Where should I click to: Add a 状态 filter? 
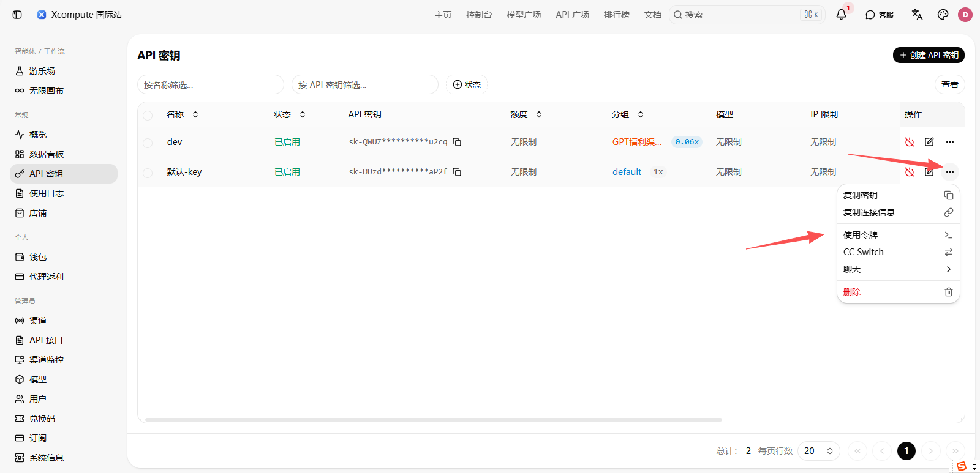(x=467, y=84)
